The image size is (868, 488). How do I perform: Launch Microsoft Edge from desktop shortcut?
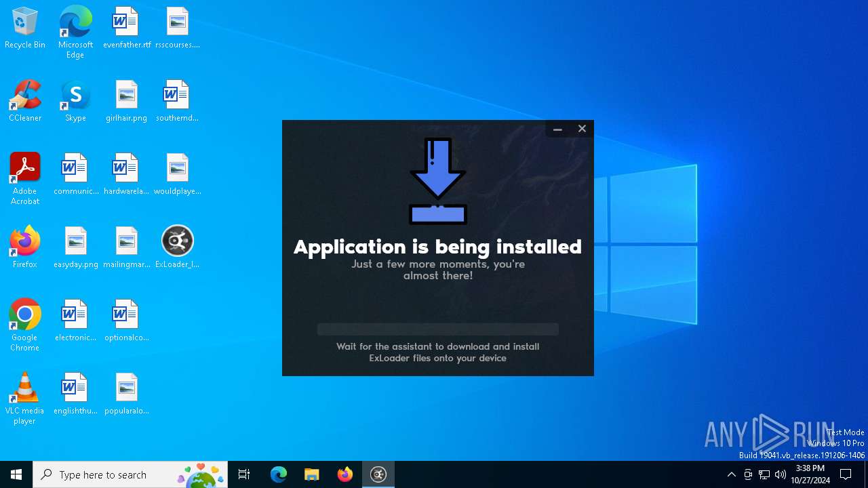click(x=75, y=32)
